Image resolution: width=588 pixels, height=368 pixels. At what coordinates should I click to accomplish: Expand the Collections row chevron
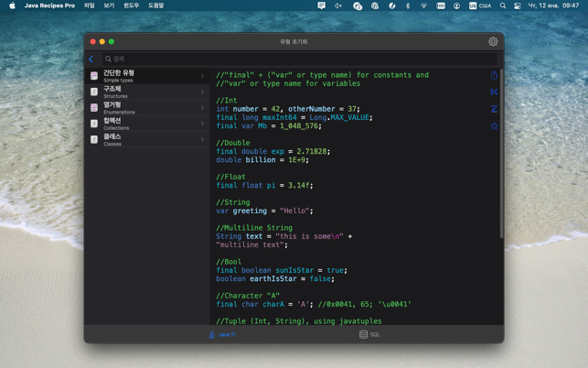point(202,124)
